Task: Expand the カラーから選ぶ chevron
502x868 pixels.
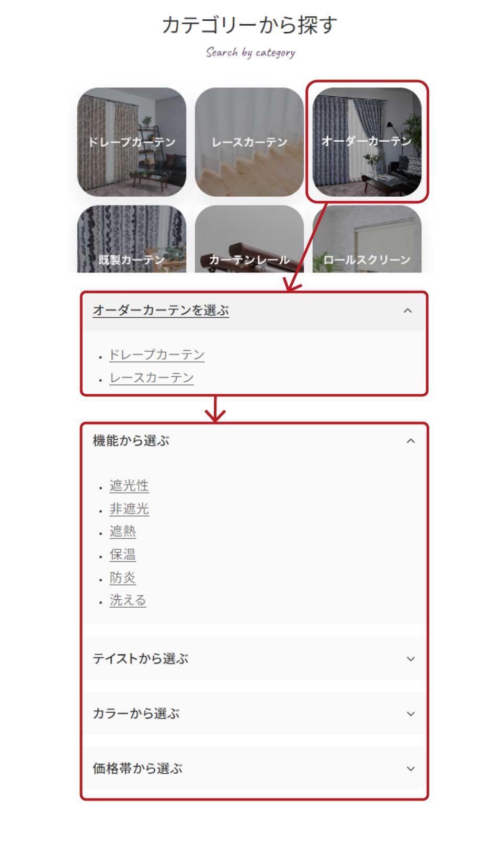Action: click(411, 714)
